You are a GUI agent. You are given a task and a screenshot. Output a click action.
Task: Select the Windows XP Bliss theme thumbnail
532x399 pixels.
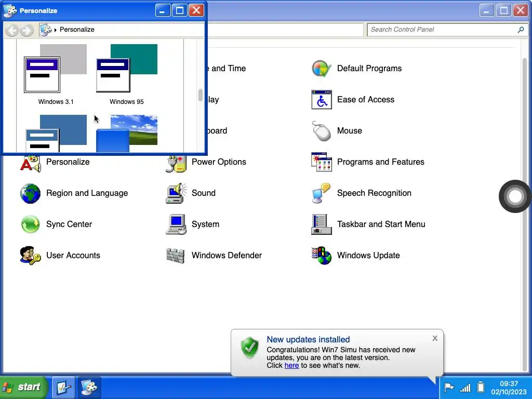pyautogui.click(x=127, y=134)
